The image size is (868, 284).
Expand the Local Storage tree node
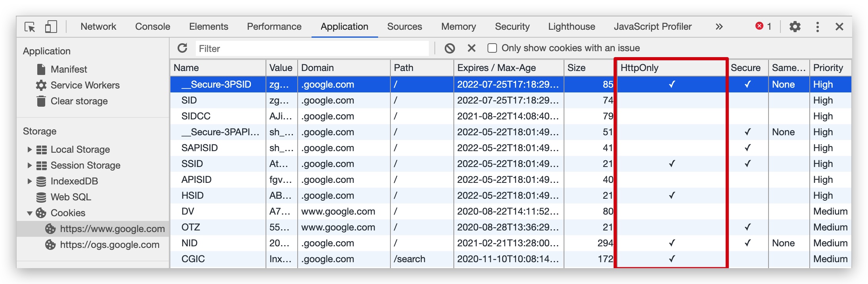pos(29,150)
